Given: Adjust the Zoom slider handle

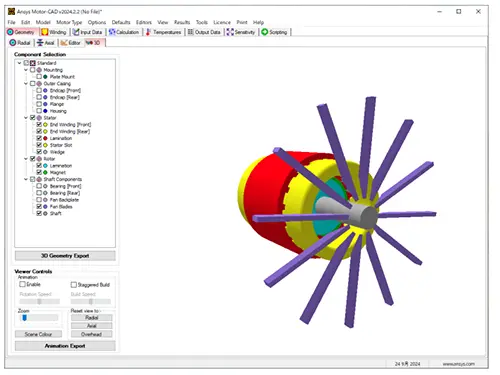Looking at the screenshot, I should coord(24,318).
